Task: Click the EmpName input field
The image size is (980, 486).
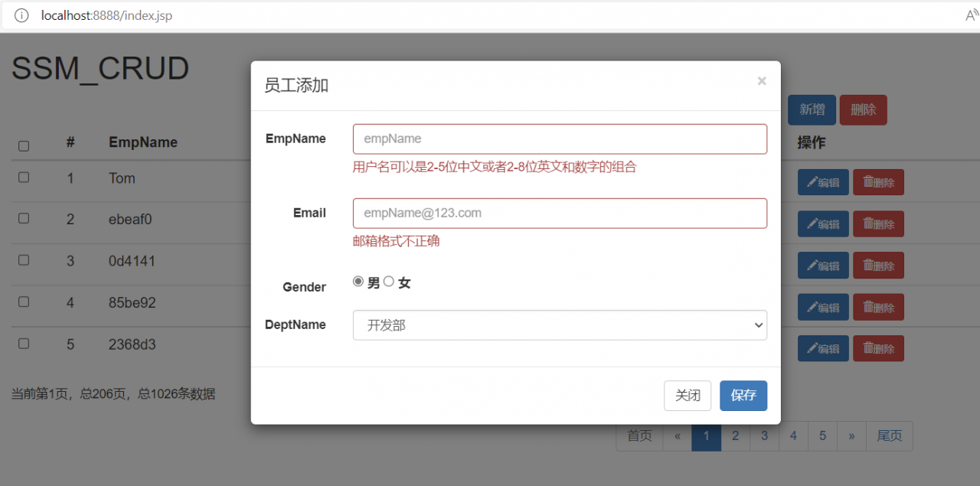Action: [x=560, y=139]
